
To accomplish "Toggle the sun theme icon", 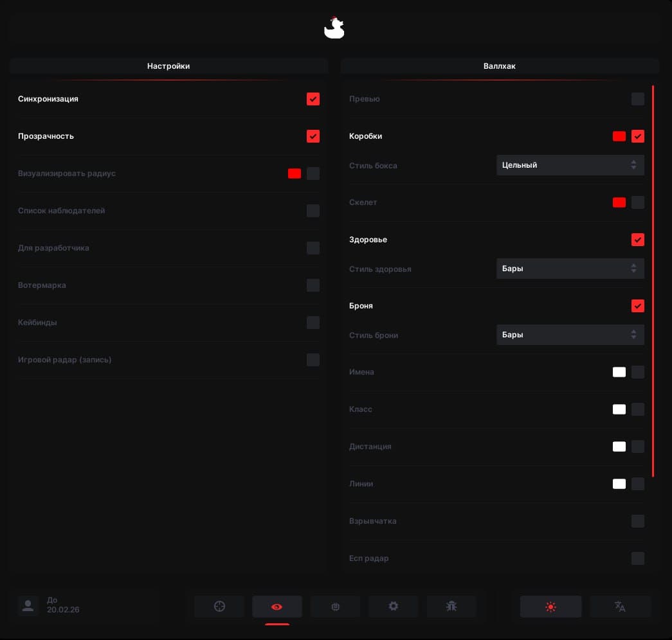I will [550, 607].
